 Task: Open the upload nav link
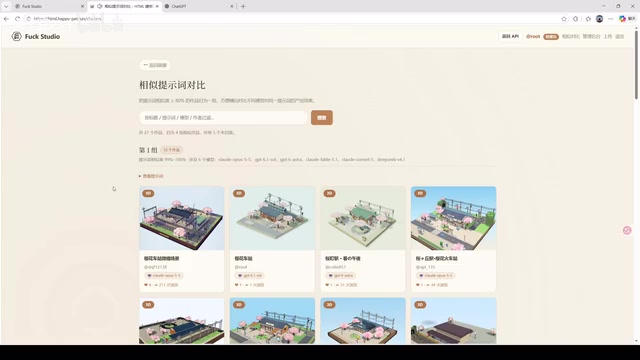coord(608,36)
